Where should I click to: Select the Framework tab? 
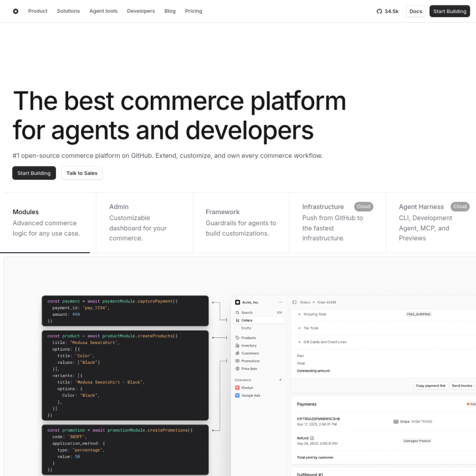[241, 223]
